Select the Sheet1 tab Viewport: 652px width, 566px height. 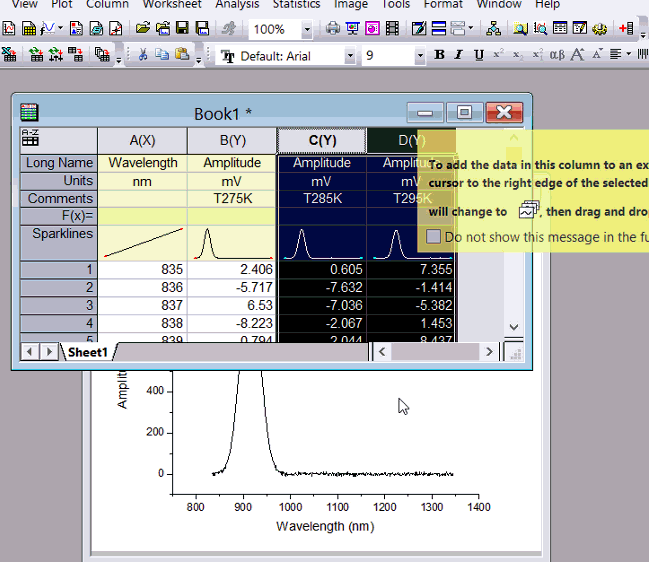88,353
